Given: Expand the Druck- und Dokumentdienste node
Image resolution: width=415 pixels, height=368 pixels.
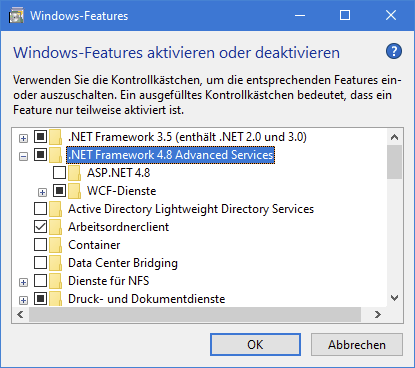Looking at the screenshot, I should click(x=23, y=300).
